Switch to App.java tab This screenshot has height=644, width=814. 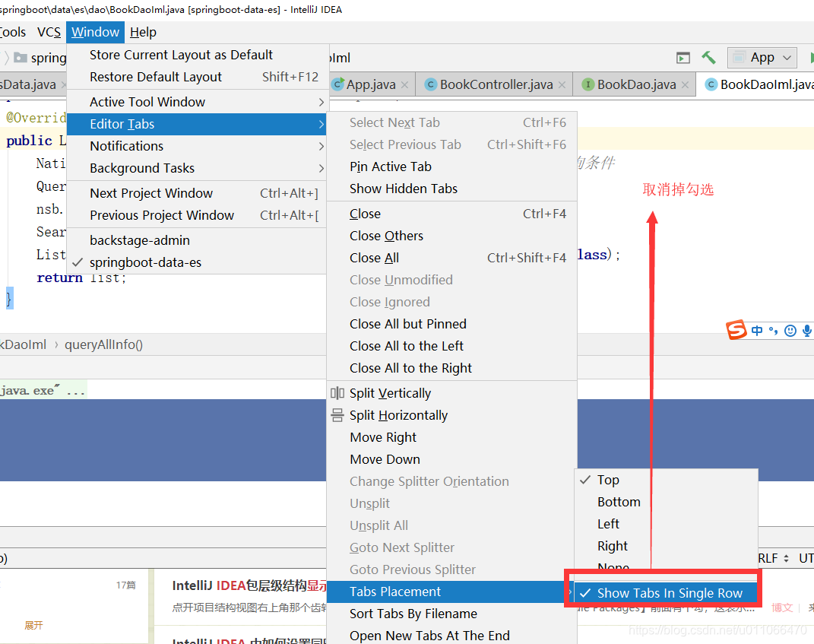(x=371, y=84)
